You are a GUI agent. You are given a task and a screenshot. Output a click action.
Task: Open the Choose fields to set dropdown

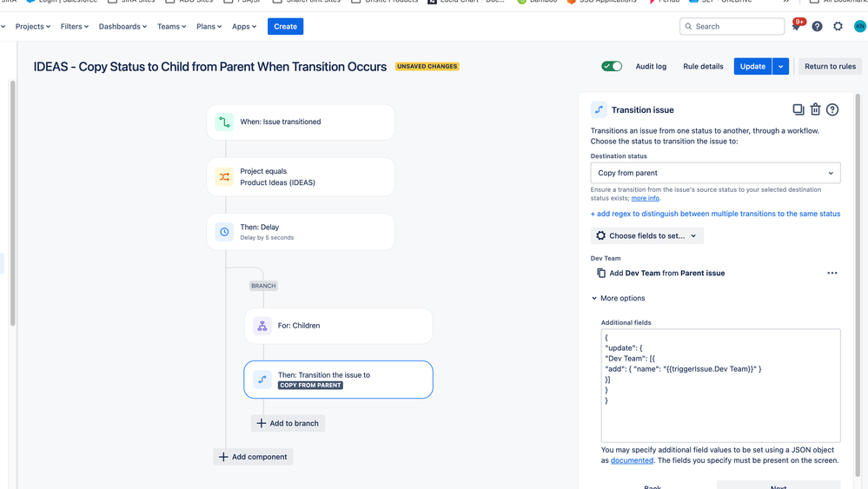click(x=647, y=235)
